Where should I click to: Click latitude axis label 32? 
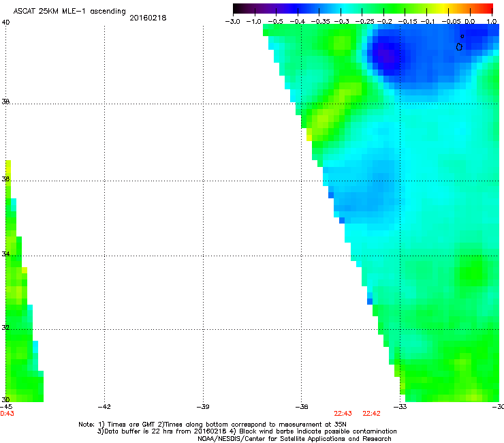pos(5,328)
